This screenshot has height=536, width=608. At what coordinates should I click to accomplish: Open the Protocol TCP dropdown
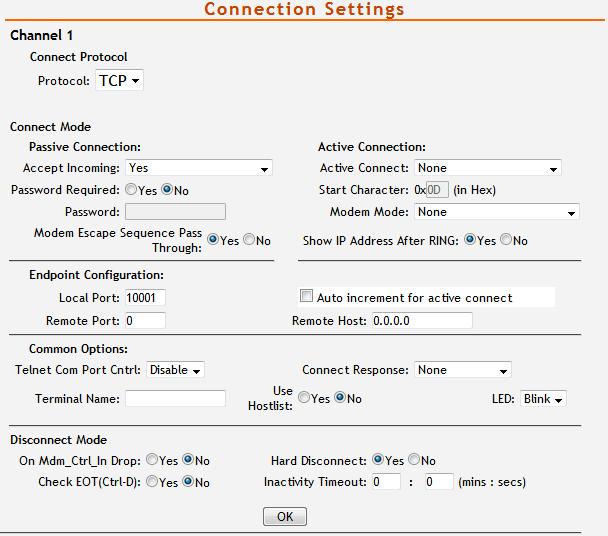pyautogui.click(x=119, y=80)
